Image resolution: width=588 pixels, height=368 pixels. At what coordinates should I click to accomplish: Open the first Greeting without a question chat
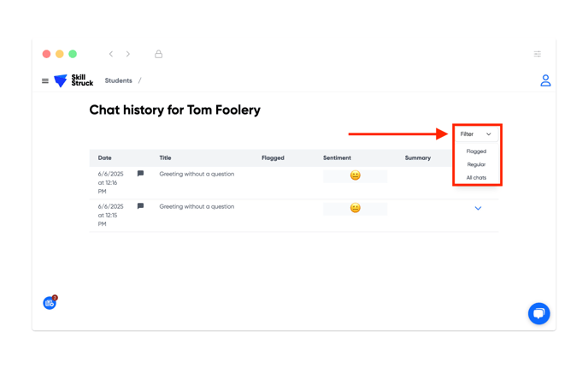[197, 174]
